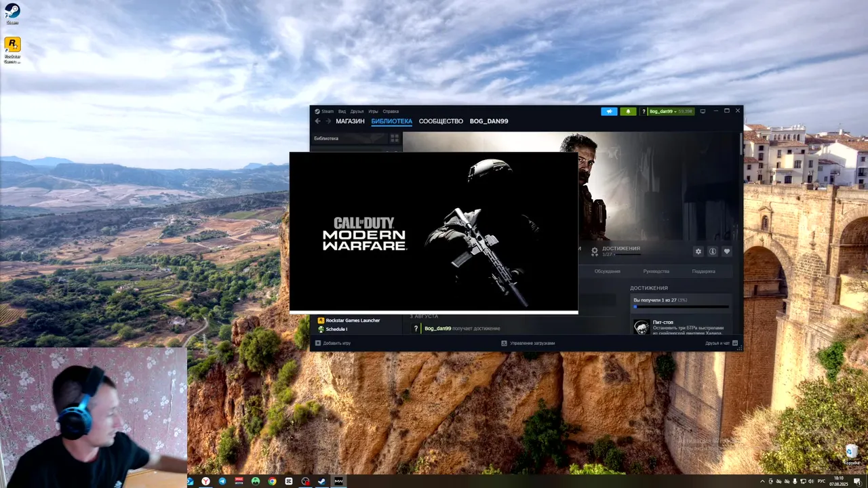Open CapCut from the taskbar
The image size is (868, 488).
[x=289, y=481]
